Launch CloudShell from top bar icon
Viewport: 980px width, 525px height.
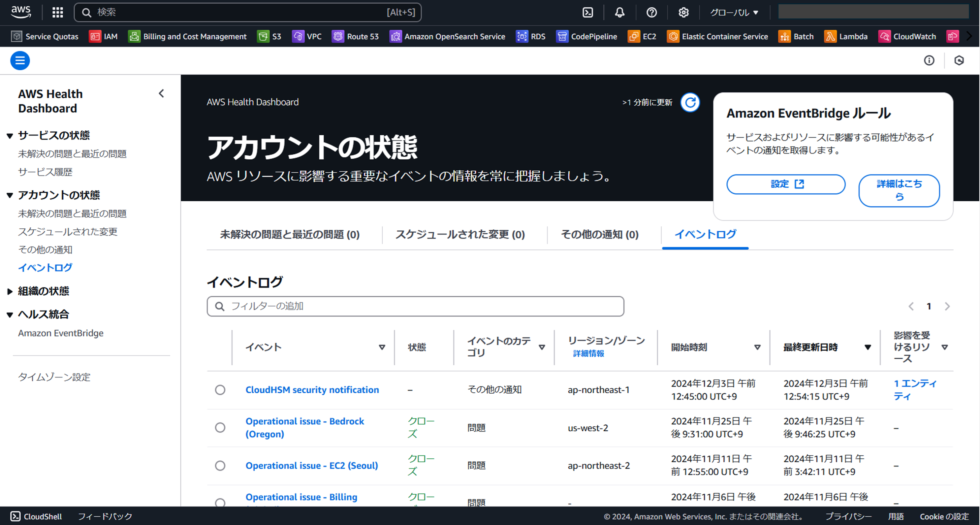click(587, 13)
